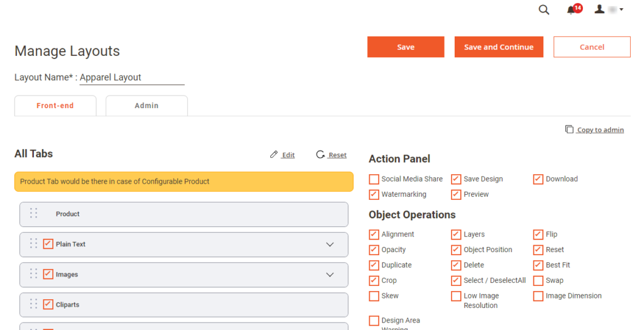
Task: Switch to the Admin tab
Action: [147, 106]
